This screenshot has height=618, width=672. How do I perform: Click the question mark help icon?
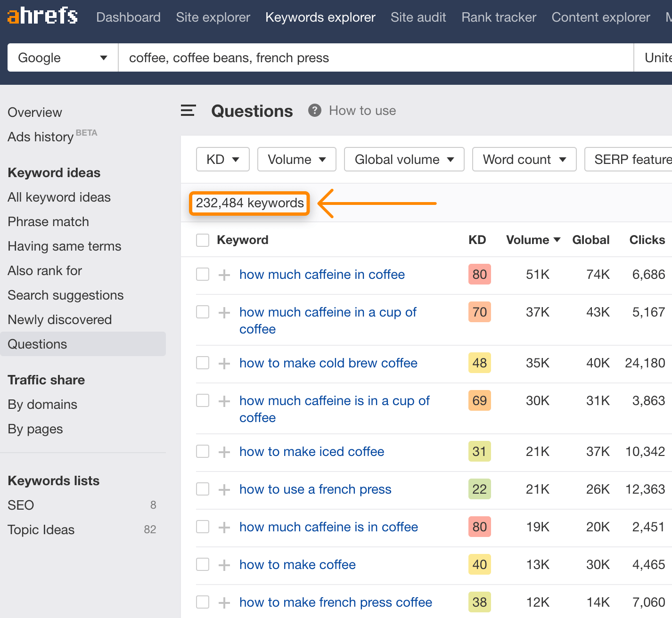[x=314, y=111]
